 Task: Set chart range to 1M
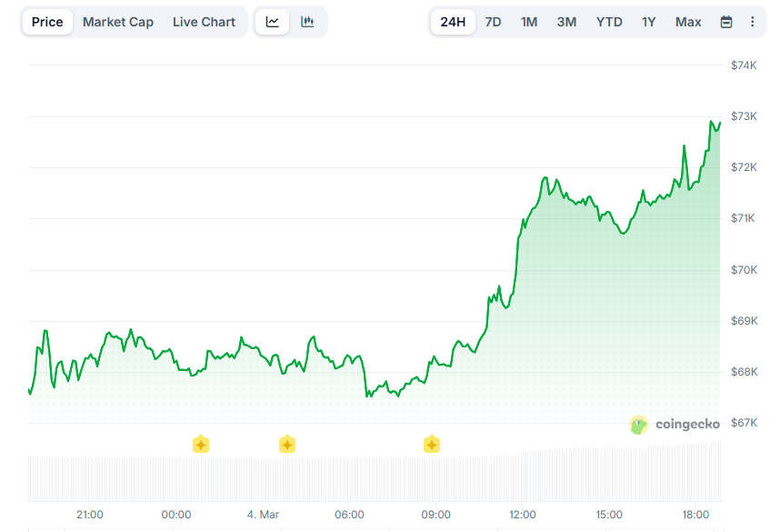529,22
